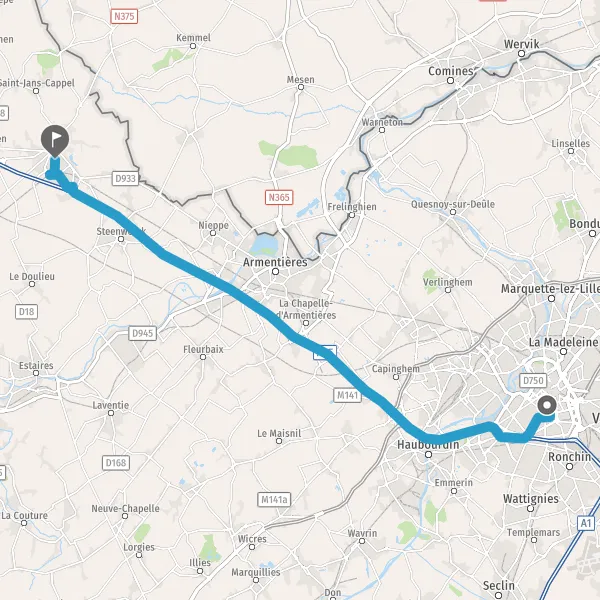
Task: Click the finish flag marker pin
Action: pyautogui.click(x=55, y=141)
